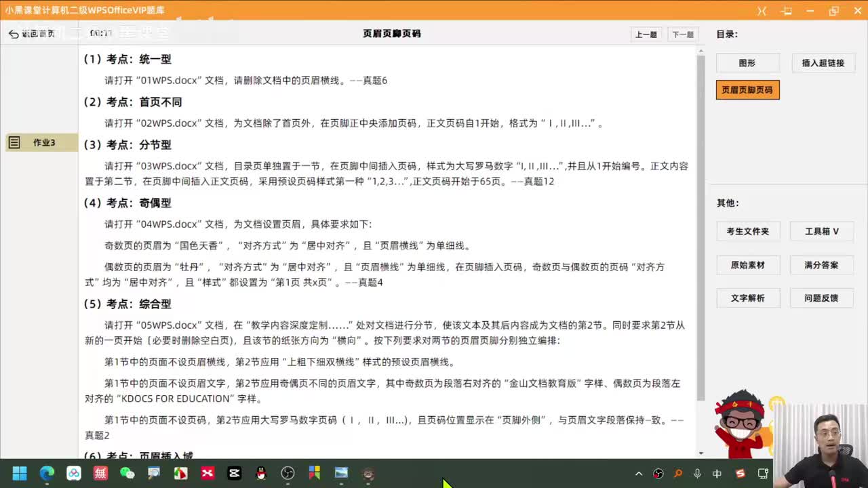868x488 pixels.
Task: Click the Sogou S tray icon
Action: [x=741, y=474]
